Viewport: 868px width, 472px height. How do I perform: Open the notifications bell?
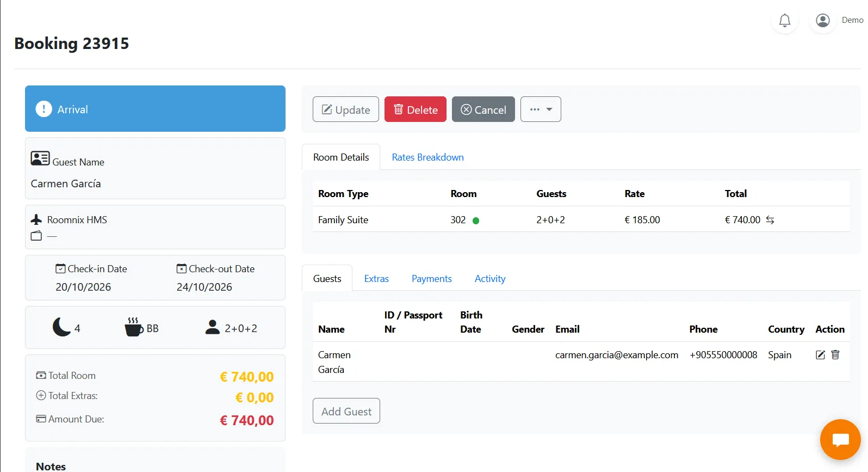(x=785, y=21)
